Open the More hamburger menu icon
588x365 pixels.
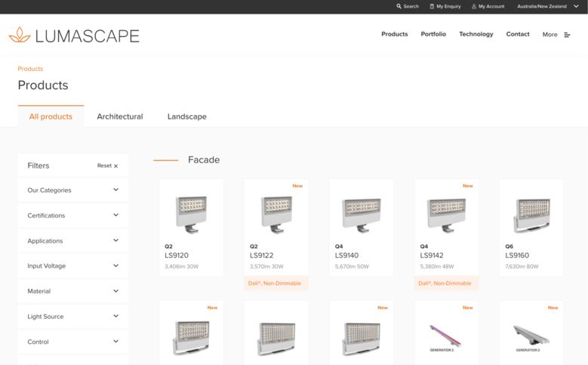click(x=567, y=35)
